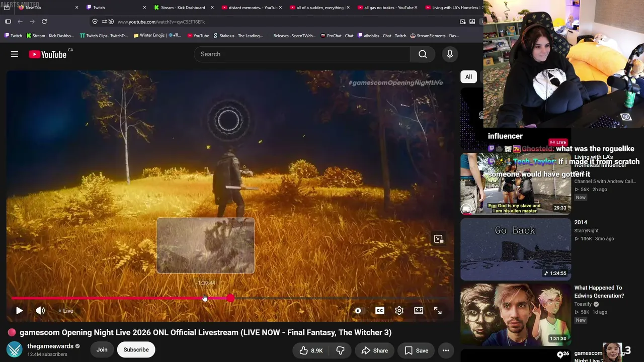
Task: Focus the YouTube search box
Action: pyautogui.click(x=302, y=54)
